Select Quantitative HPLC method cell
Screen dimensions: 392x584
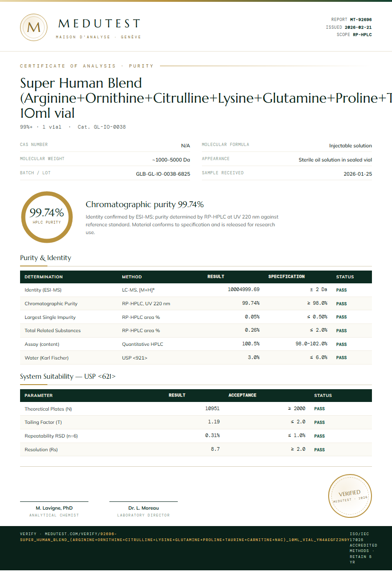click(143, 344)
